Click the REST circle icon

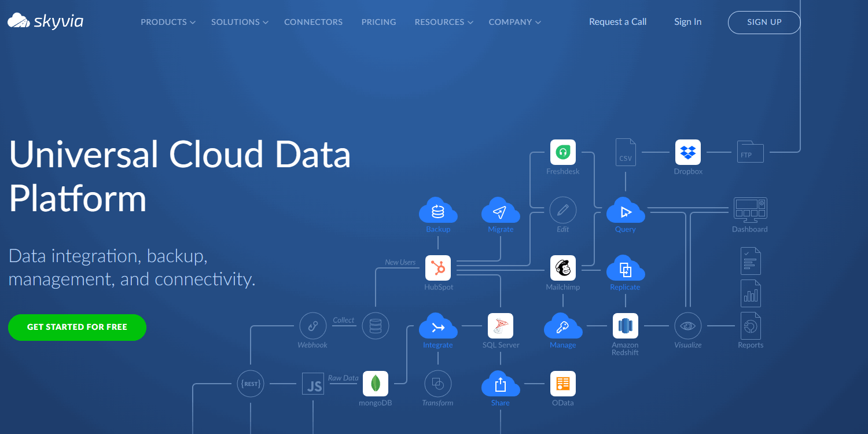point(251,384)
